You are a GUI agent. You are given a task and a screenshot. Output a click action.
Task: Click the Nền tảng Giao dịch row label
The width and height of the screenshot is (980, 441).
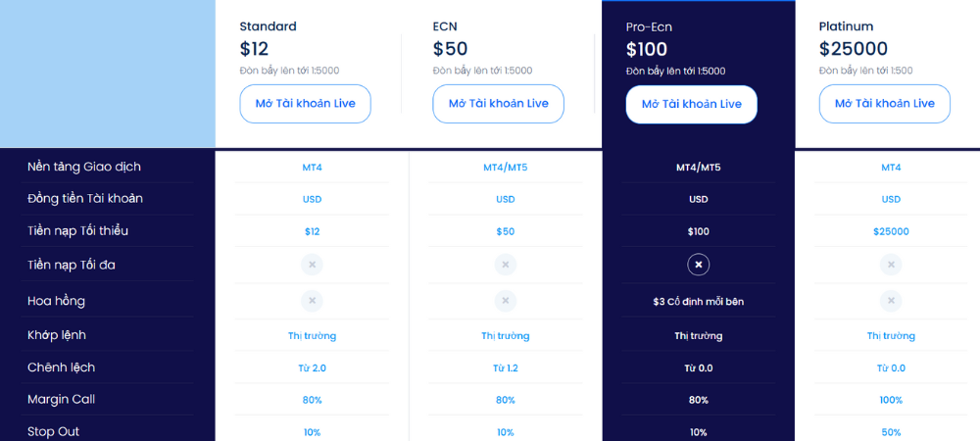point(84,167)
